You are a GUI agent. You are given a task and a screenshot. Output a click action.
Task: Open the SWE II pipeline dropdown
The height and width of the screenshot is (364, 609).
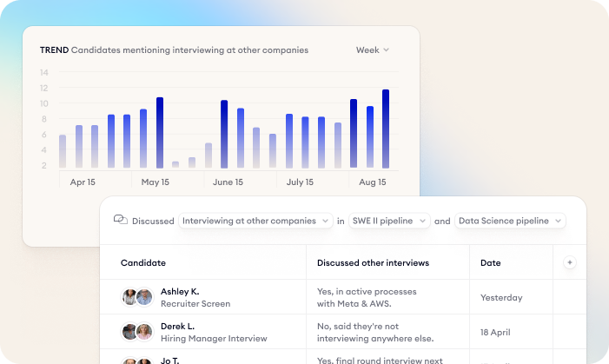point(389,221)
